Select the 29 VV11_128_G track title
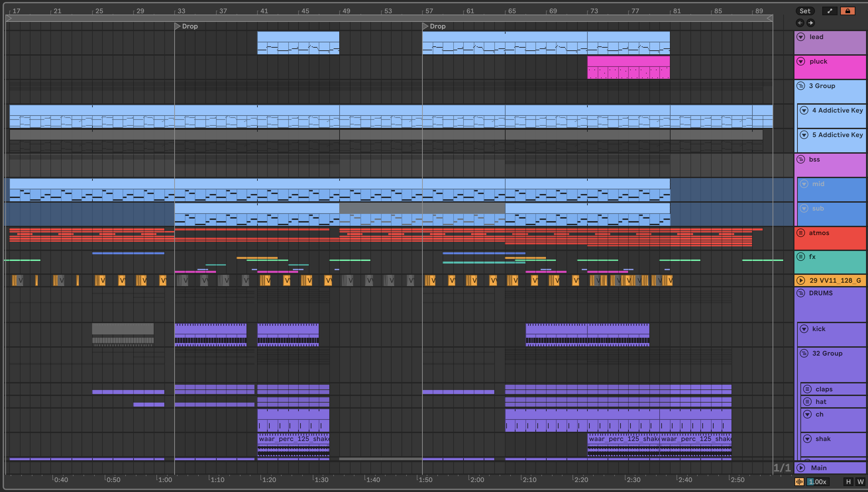This screenshot has height=492, width=868. coord(835,280)
